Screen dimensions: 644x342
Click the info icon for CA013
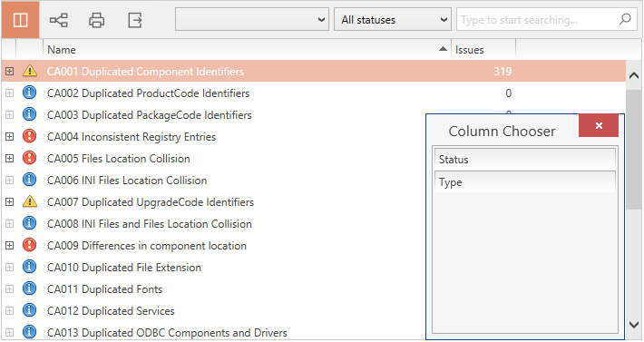30,332
